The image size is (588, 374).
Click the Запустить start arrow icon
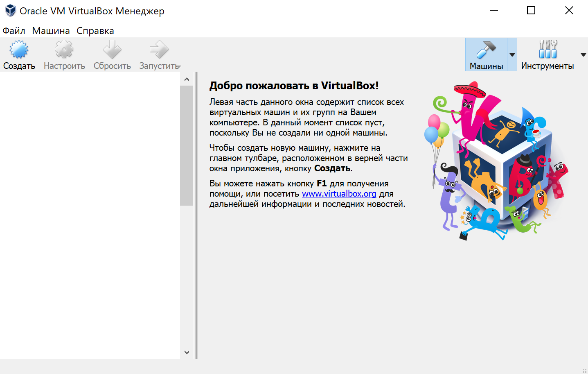tap(158, 49)
